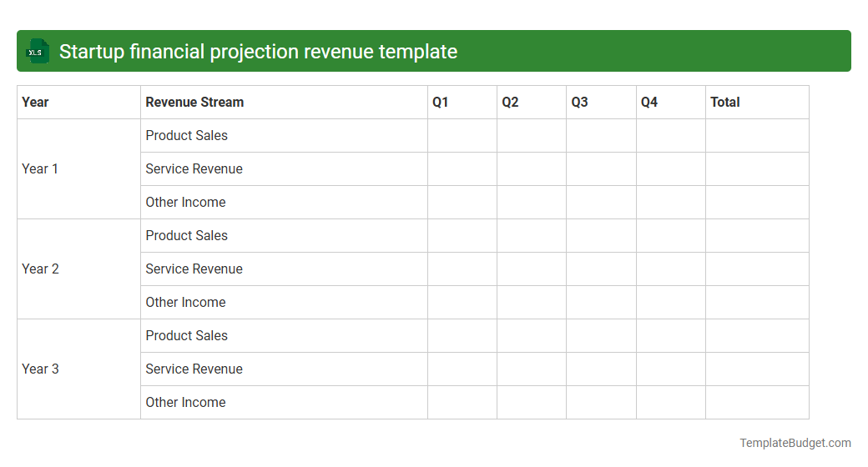
Task: Click 'Product Sales' in the Year 1 group
Action: tap(284, 136)
